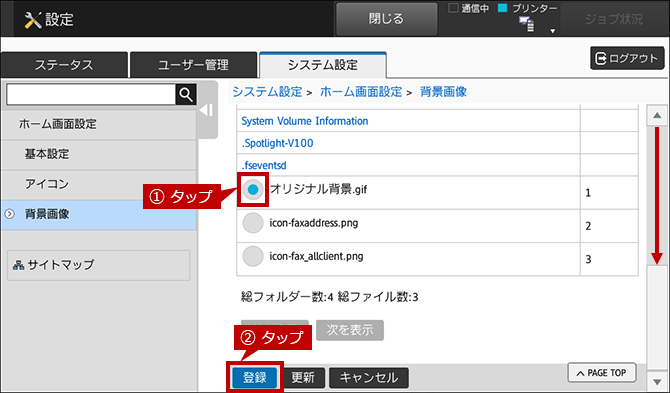Select 背景画像 in the sidebar
This screenshot has height=393, width=670.
click(x=98, y=214)
